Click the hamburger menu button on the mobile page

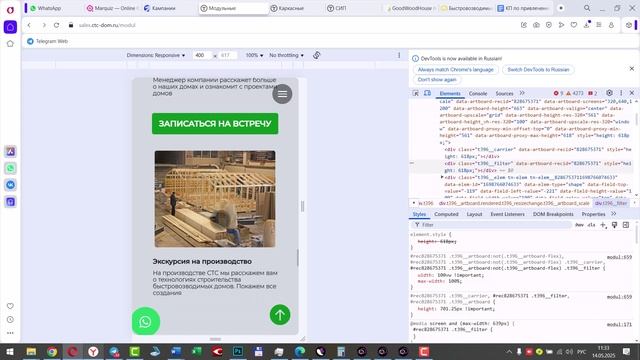point(282,94)
